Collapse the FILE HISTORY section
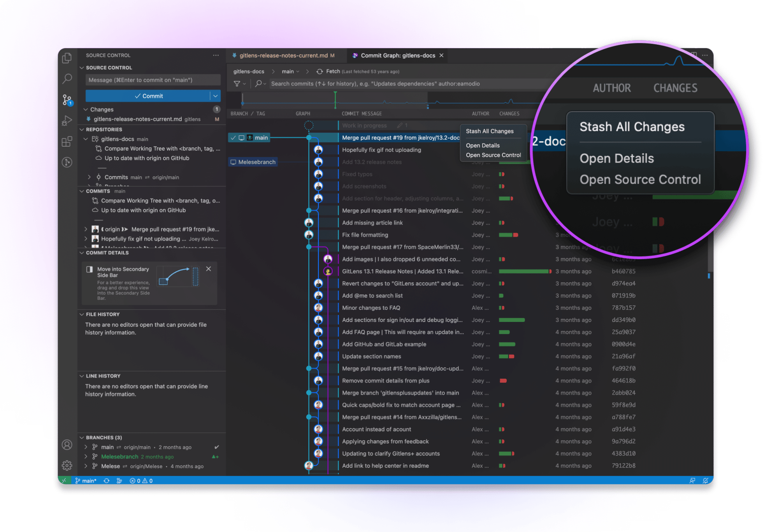 click(82, 314)
